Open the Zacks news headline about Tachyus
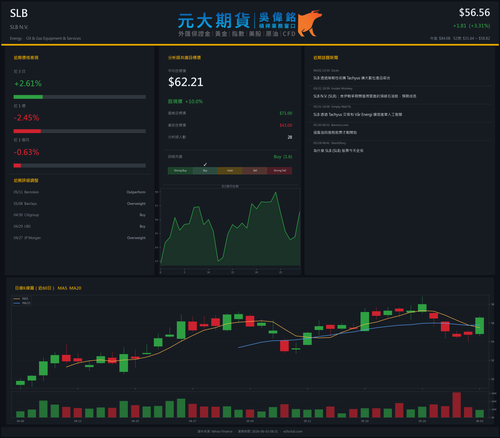This screenshot has width=500, height=438. coord(351,78)
